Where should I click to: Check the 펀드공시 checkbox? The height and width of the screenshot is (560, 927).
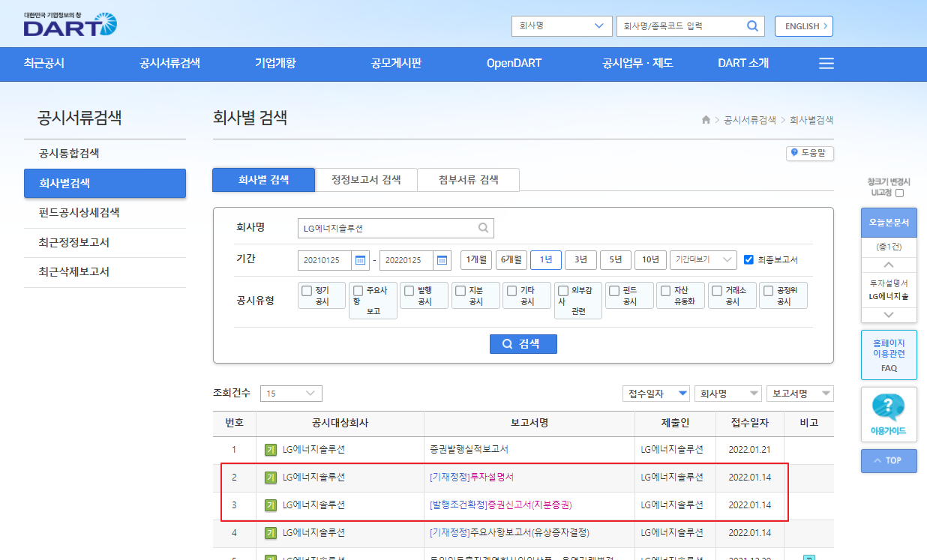click(613, 291)
